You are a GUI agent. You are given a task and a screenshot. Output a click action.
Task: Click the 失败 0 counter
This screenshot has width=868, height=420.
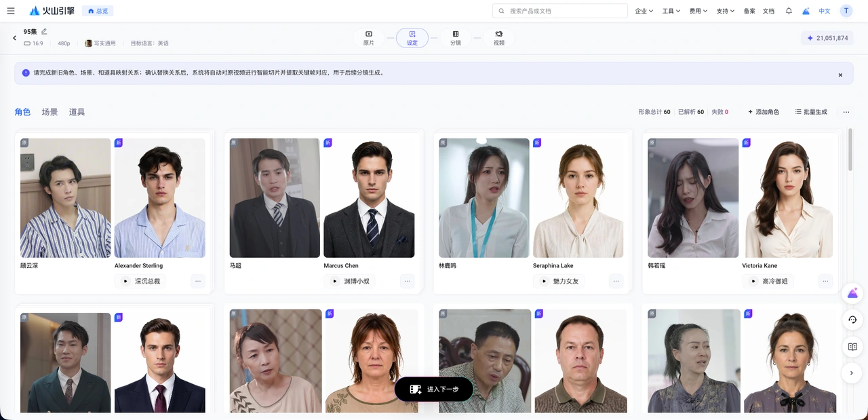[x=719, y=112]
